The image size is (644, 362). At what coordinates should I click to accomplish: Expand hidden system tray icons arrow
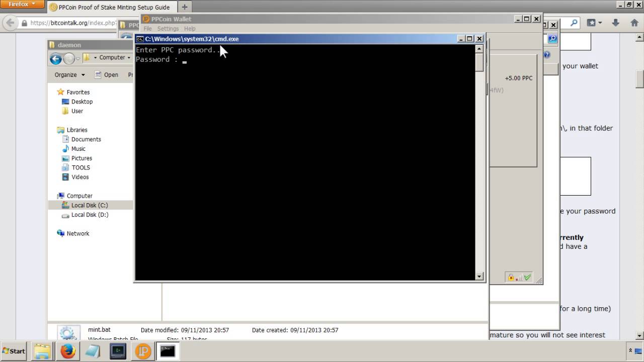click(630, 350)
